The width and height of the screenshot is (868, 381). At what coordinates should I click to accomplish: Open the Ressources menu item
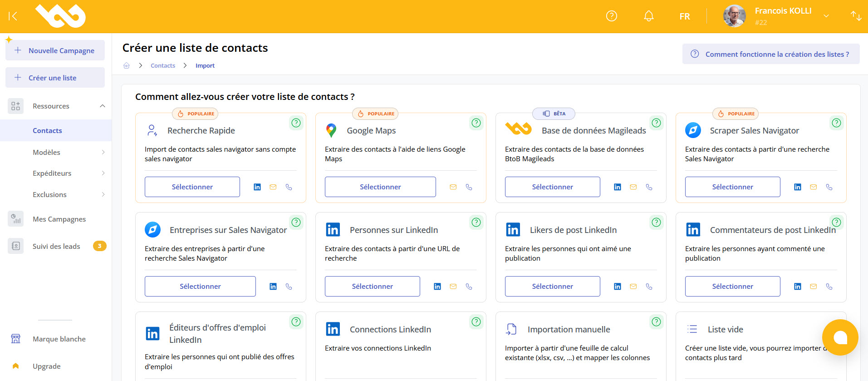coord(51,106)
